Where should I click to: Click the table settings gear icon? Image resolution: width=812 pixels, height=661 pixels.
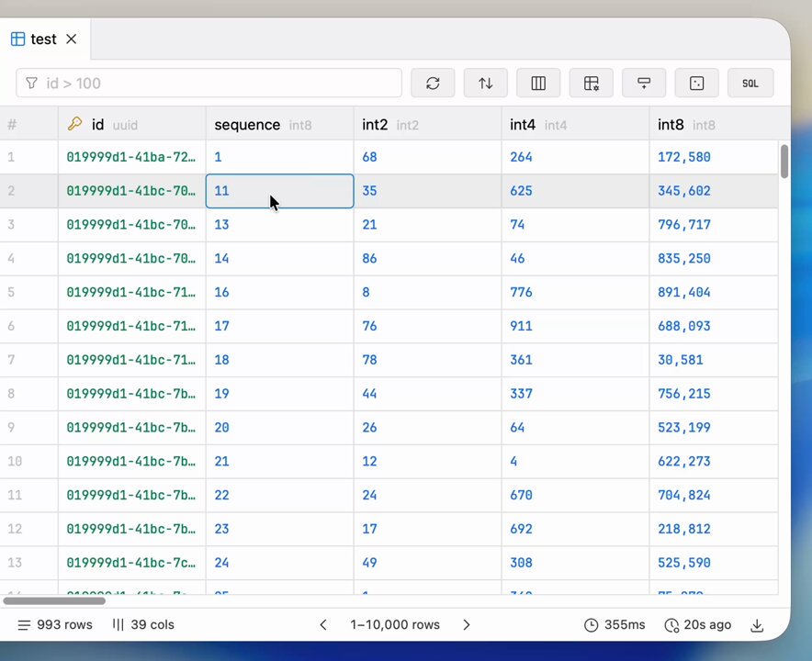(592, 84)
